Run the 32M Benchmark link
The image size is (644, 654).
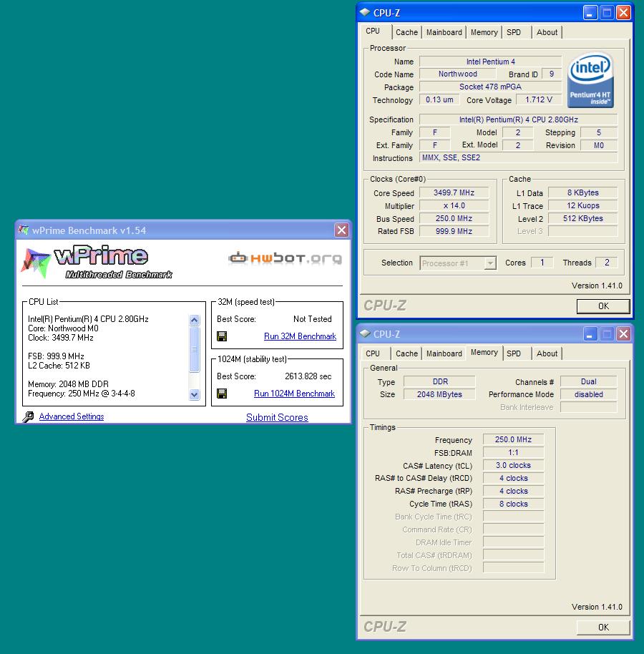300,336
